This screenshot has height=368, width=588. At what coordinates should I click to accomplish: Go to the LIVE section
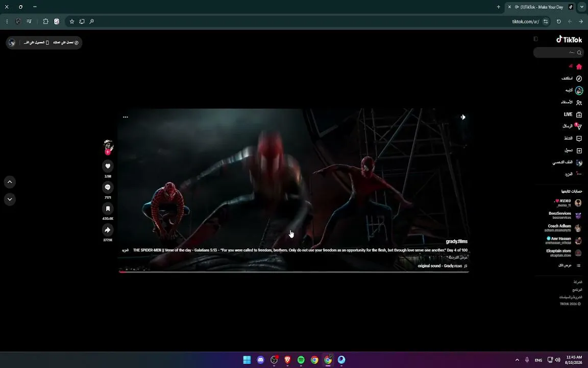(573, 114)
